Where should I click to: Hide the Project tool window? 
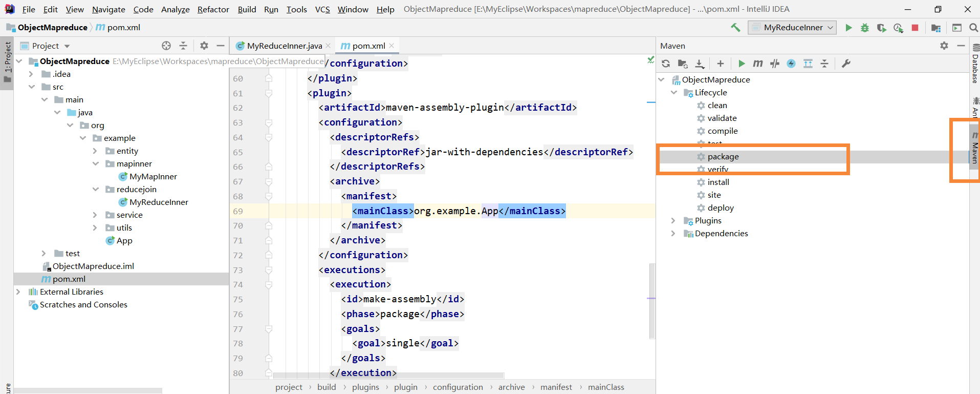coord(221,46)
